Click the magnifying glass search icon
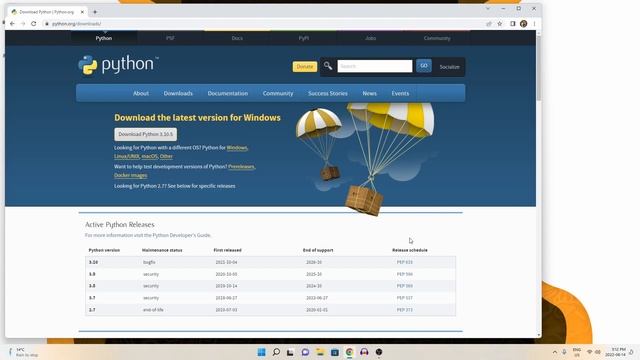The image size is (640, 360). [328, 66]
